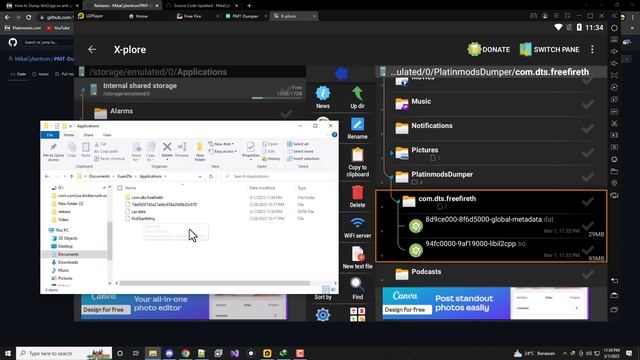
Task: Open Explorer File tab
Action: 50,135
